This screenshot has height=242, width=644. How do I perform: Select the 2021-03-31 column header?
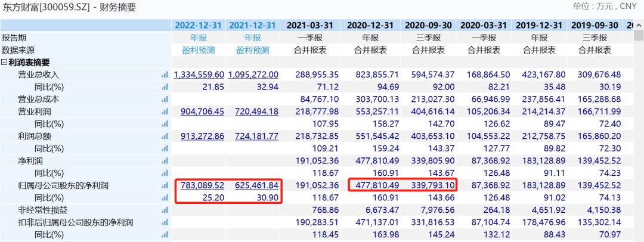click(x=310, y=26)
